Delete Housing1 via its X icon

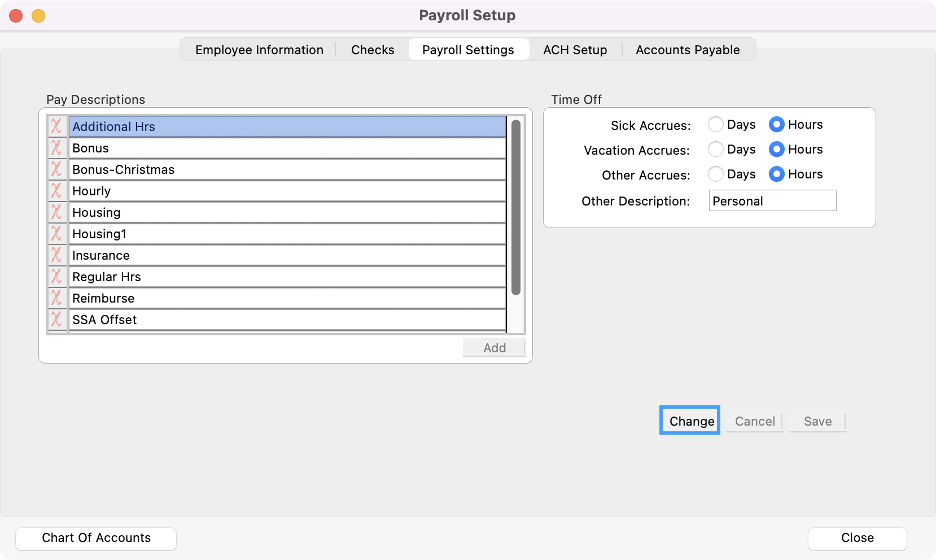(x=56, y=234)
